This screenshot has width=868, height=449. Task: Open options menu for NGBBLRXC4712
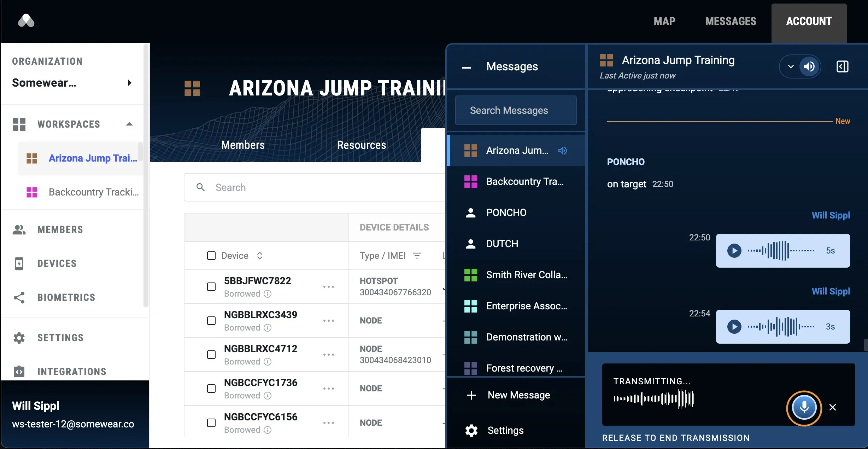[329, 355]
